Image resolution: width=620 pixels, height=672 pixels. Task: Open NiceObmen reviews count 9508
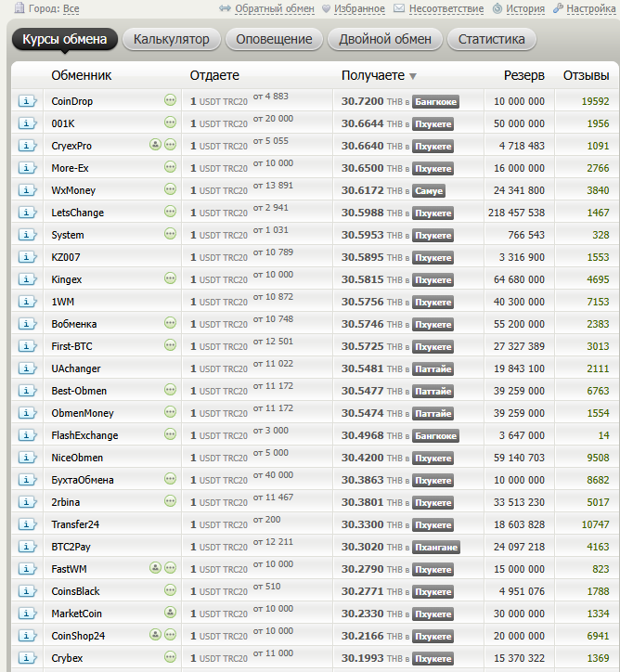pyautogui.click(x=598, y=458)
